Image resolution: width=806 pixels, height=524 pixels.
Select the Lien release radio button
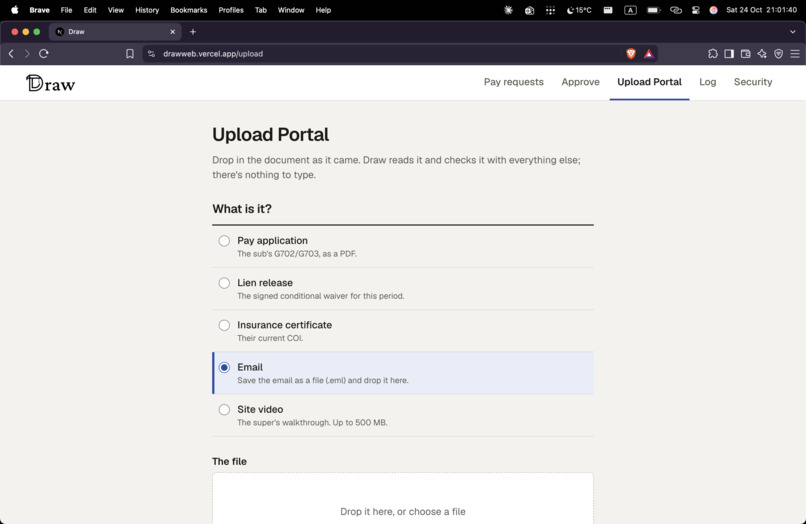tap(224, 283)
